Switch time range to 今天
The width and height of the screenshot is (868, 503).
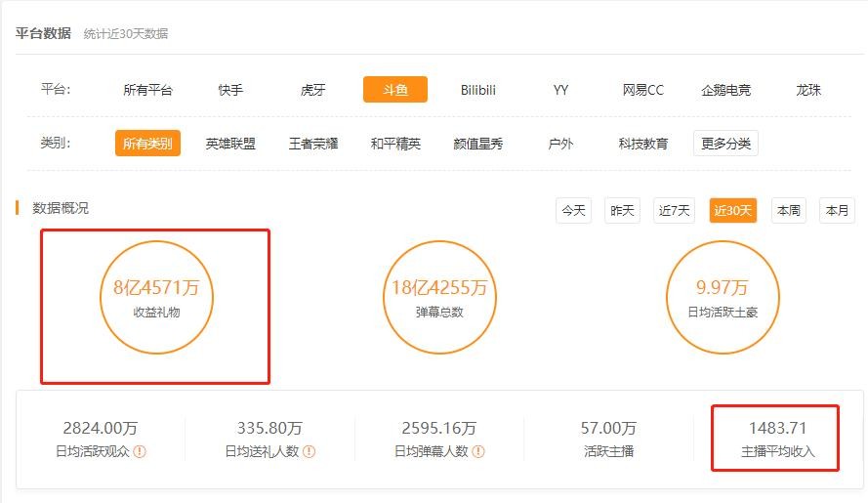tap(573, 210)
